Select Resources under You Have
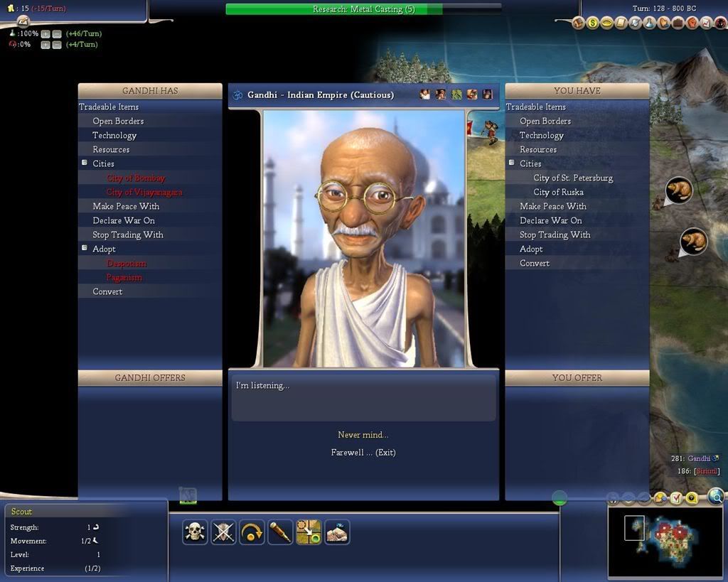Screen dimensions: 728x582 (x=538, y=149)
